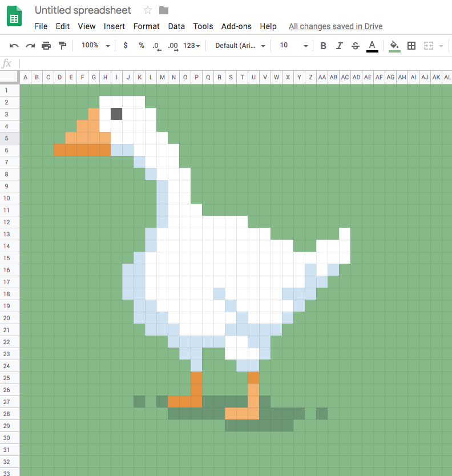
Task: Select the Paint format tool
Action: (x=62, y=46)
